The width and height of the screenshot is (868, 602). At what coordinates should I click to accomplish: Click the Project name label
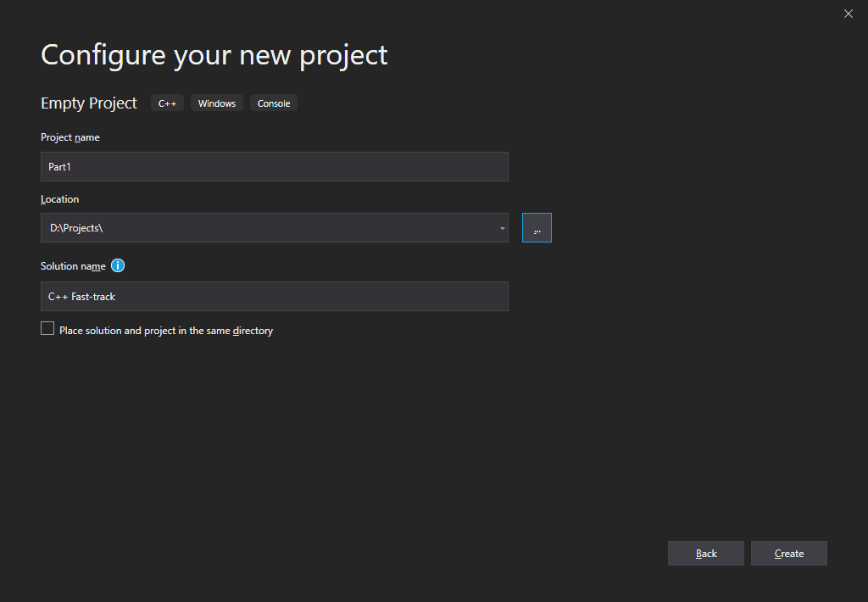[x=70, y=137]
